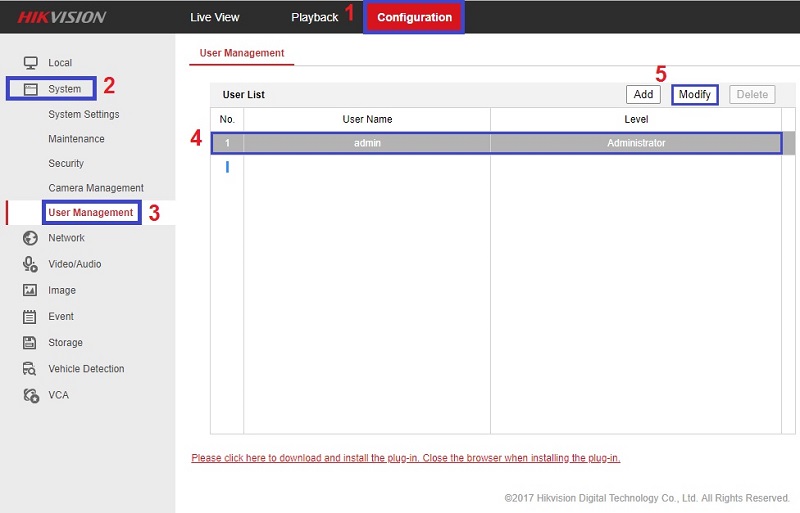800x513 pixels.
Task: Open the Configuration tab
Action: (414, 18)
